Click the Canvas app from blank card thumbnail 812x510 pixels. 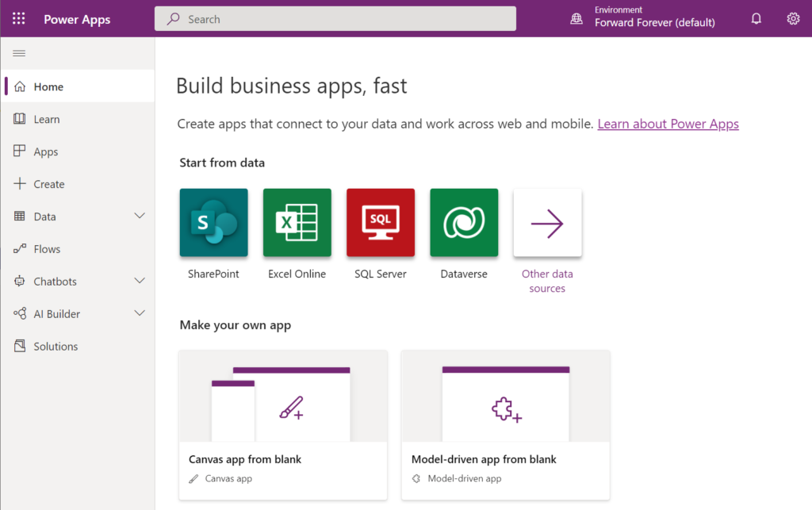pyautogui.click(x=283, y=396)
